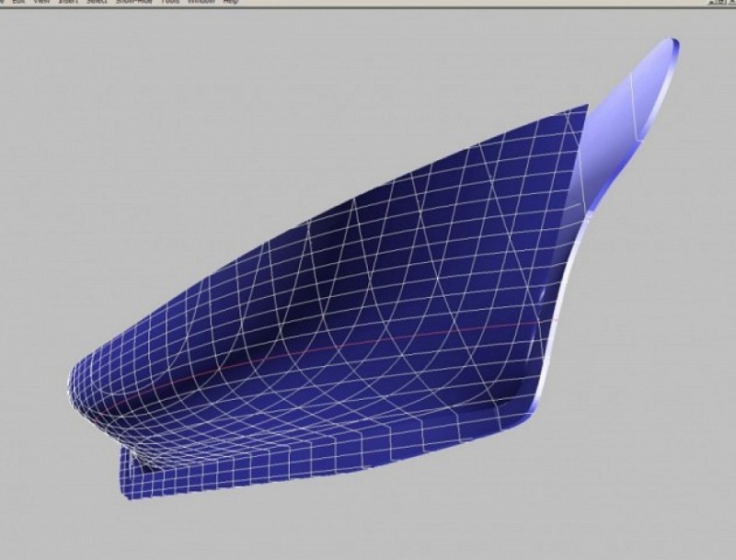Open the View menu
The image size is (736, 560).
pos(41,3)
